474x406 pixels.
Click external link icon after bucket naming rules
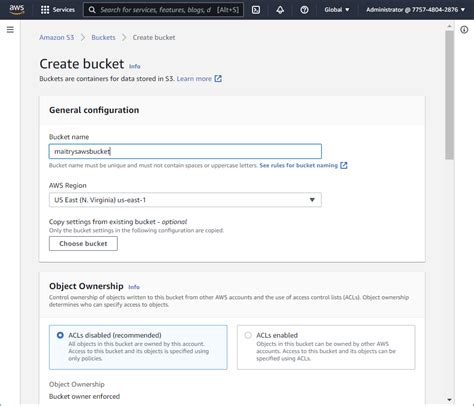[x=344, y=165]
